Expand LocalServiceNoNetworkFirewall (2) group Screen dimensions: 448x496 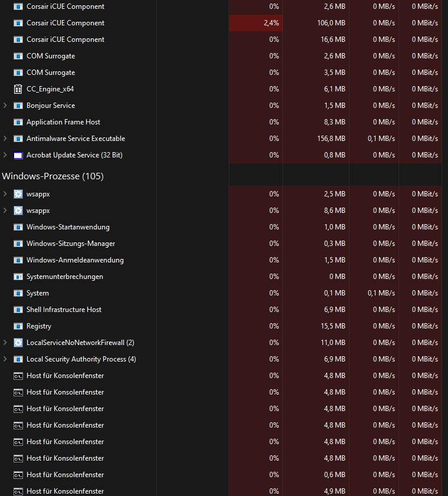5,342
